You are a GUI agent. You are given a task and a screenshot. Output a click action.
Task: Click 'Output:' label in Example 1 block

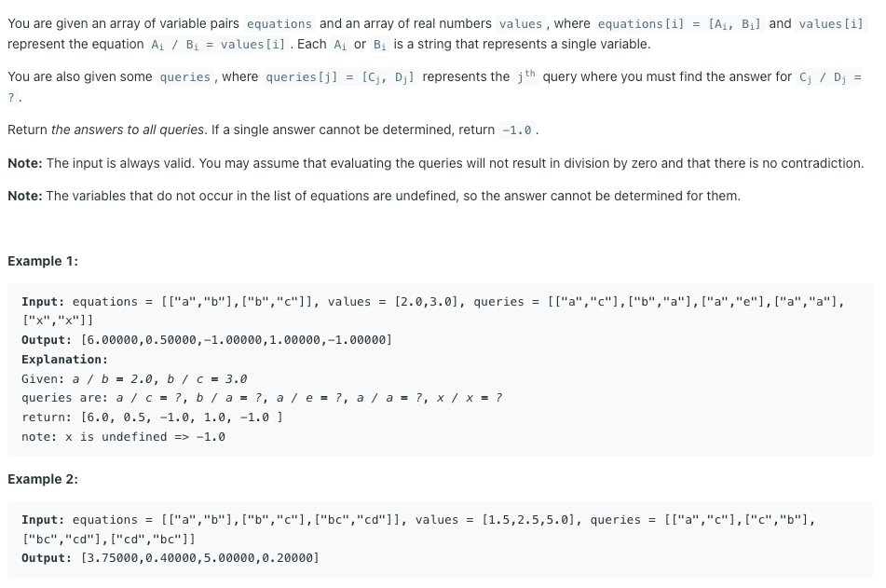(47, 340)
